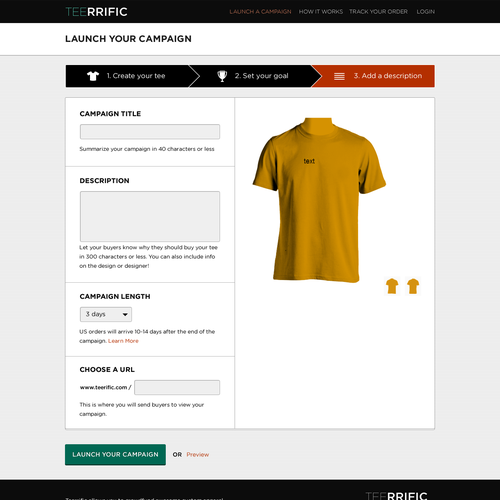The image size is (500, 500).
Task: Follow the Learn More link
Action: (x=123, y=341)
